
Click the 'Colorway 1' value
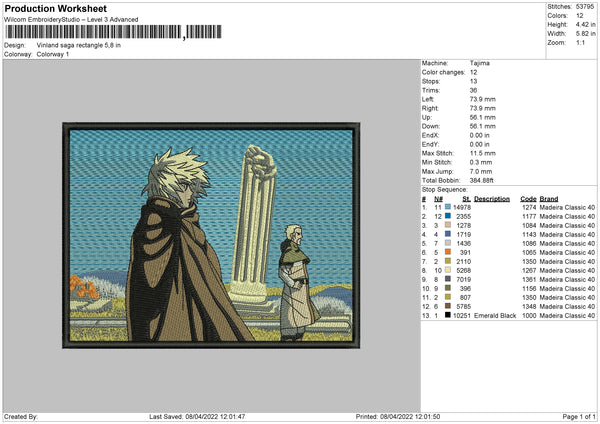pos(53,54)
